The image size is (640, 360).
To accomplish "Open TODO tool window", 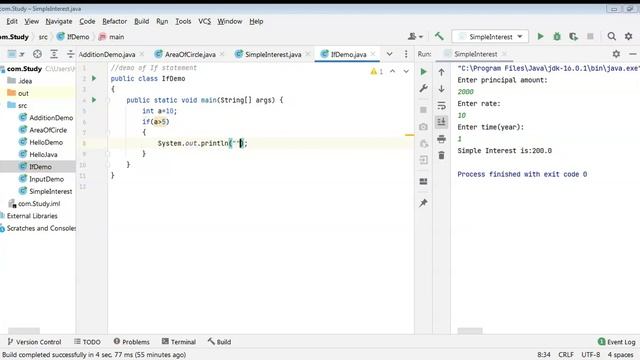I will pos(87,342).
